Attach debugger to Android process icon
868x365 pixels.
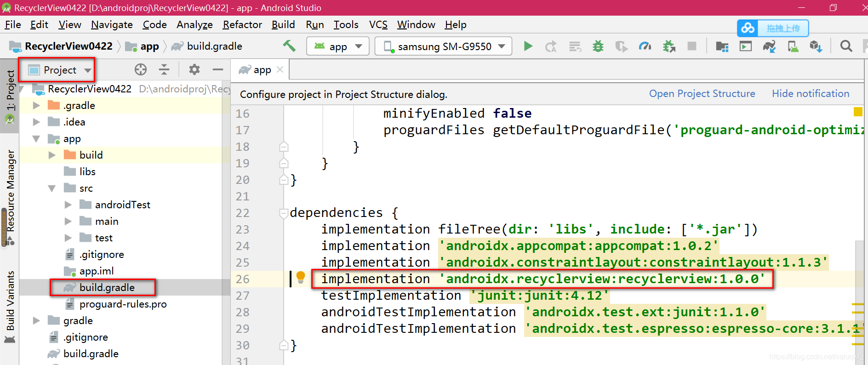click(669, 46)
